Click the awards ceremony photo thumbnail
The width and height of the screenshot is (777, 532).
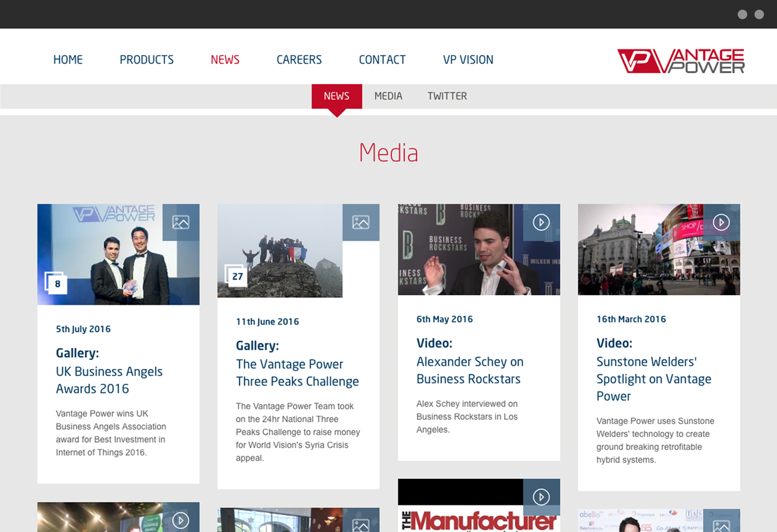(x=118, y=254)
